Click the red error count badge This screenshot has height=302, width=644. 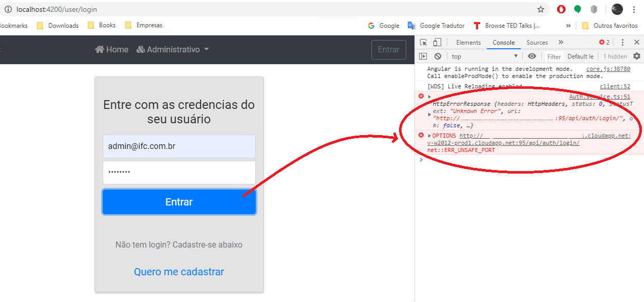coord(604,43)
